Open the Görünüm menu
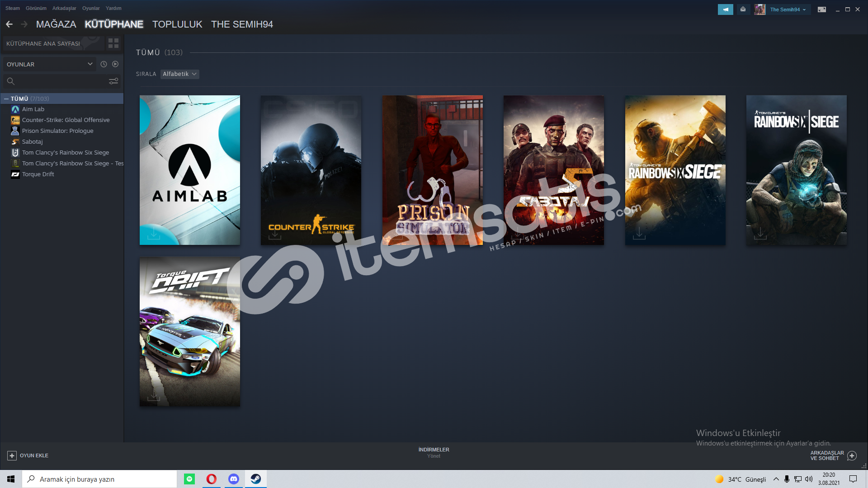 [36, 8]
